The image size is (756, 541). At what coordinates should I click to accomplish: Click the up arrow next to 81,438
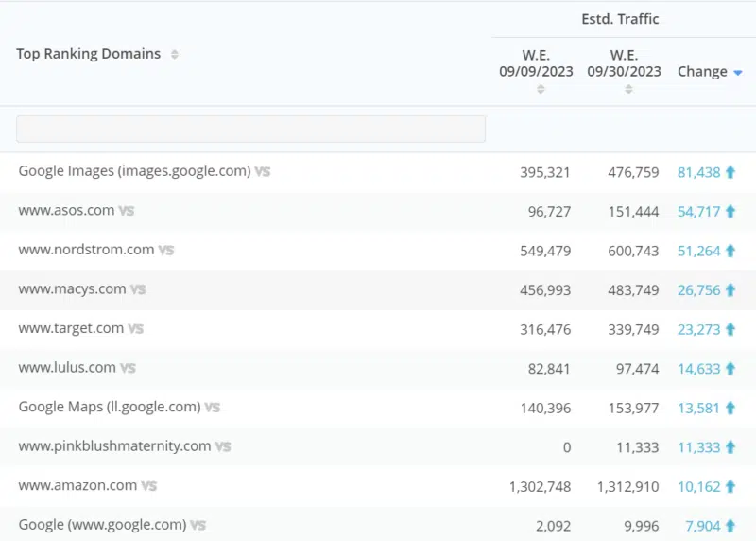[x=730, y=172]
